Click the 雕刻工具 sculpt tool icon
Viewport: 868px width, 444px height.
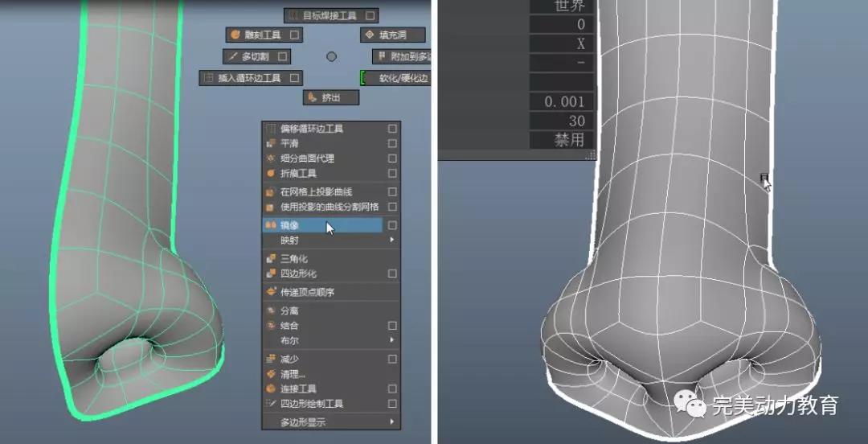(x=235, y=35)
